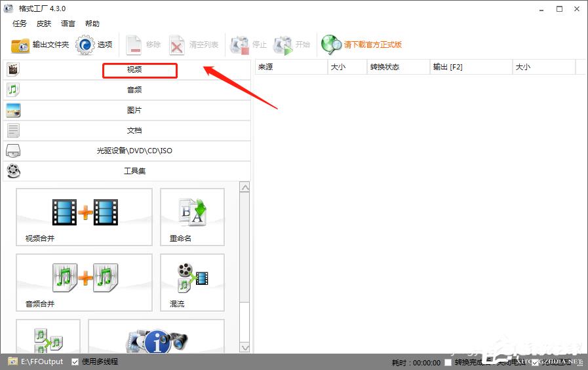Click the 停止 stop toolbar icon
The width and height of the screenshot is (588, 370).
239,45
